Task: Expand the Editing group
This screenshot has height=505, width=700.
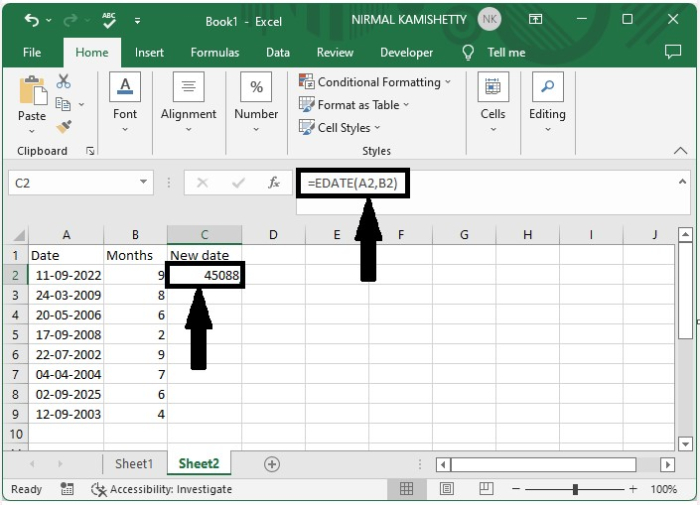Action: click(x=547, y=103)
